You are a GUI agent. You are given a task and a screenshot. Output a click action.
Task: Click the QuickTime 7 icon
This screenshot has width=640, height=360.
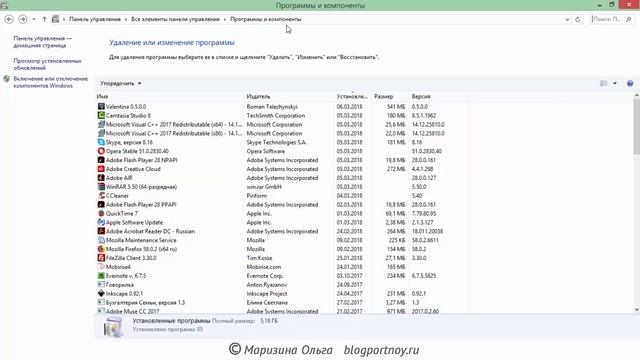coord(101,213)
